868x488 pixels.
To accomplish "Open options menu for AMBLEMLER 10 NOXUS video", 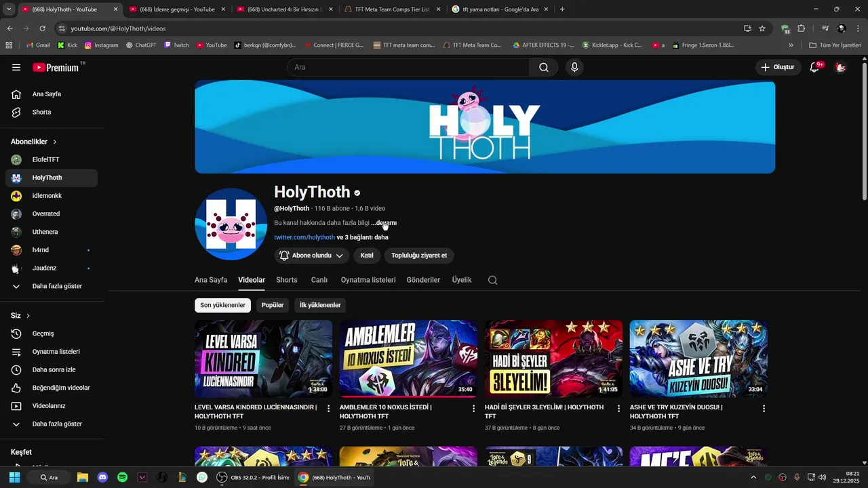I will click(x=474, y=409).
